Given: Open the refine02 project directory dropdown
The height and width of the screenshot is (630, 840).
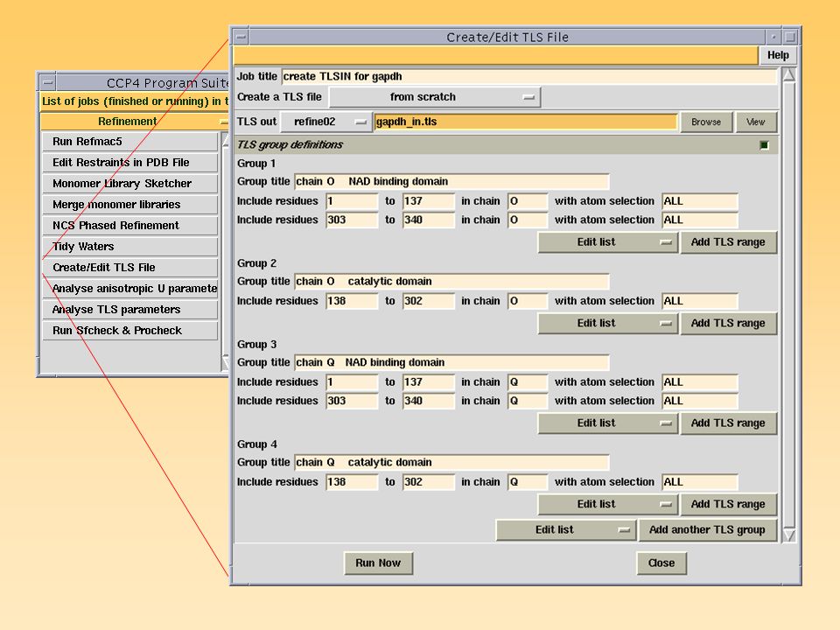Looking at the screenshot, I should 326,122.
